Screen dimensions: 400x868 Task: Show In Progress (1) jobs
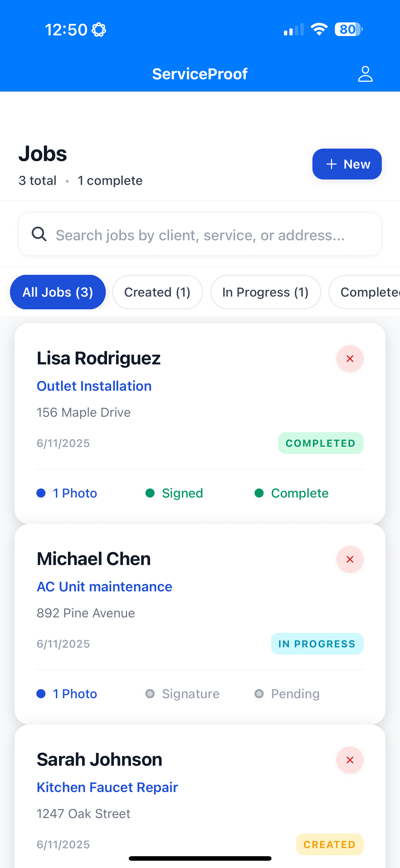click(265, 292)
